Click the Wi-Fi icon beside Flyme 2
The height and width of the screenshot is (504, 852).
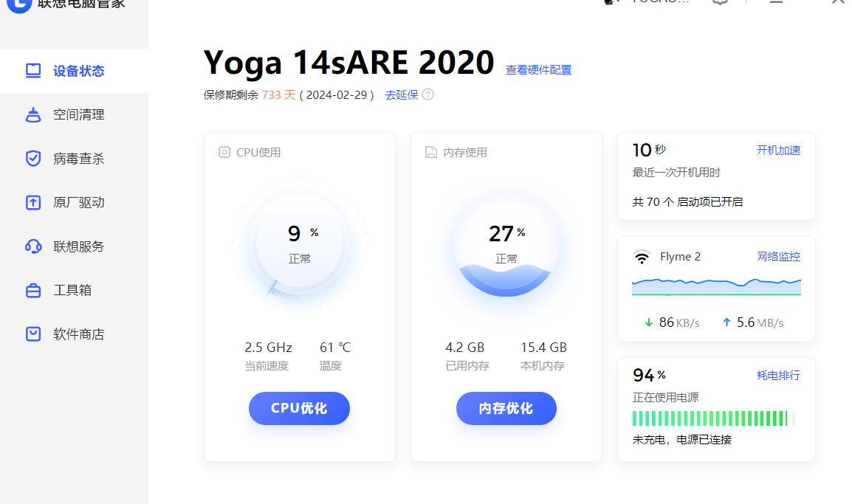coord(642,257)
